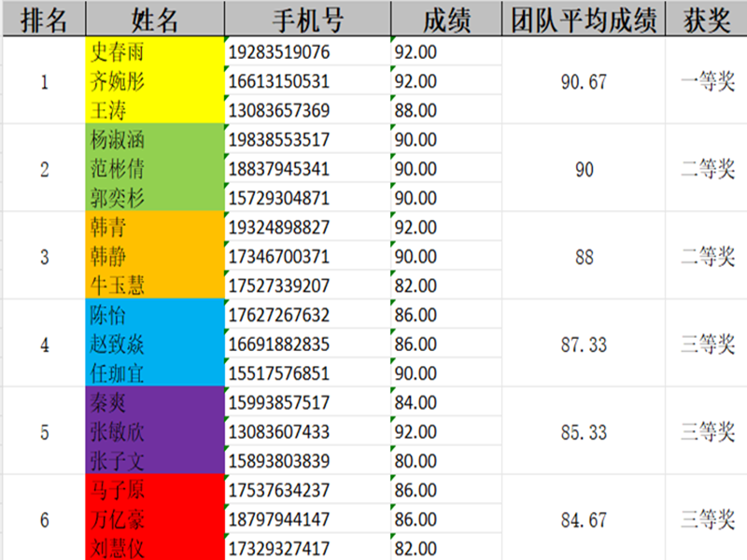The image size is (747, 560).
Task: Select phone number 17627267632
Action: [307, 315]
